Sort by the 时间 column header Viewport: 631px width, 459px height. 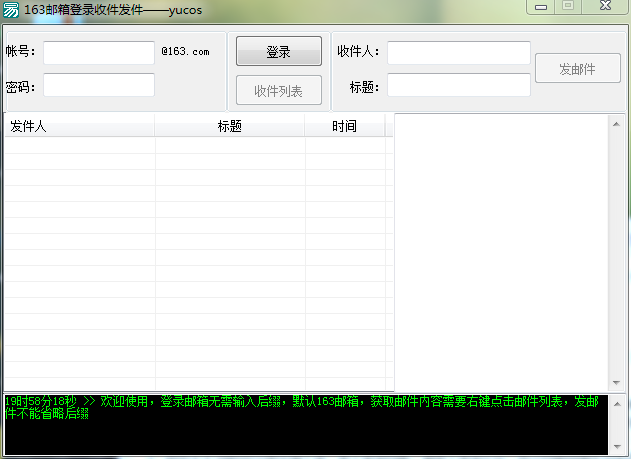pyautogui.click(x=345, y=126)
